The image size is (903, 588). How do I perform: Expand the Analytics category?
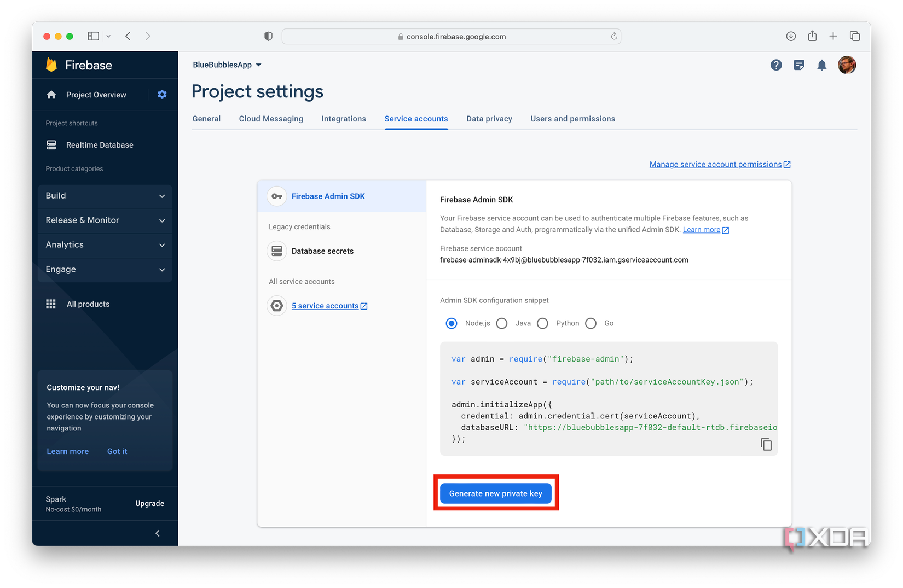(105, 245)
